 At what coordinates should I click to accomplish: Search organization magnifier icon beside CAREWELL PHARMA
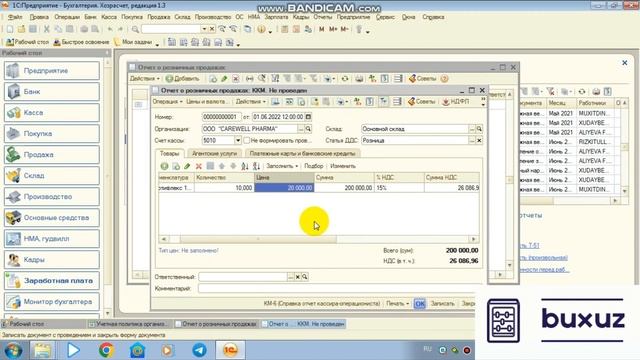[x=308, y=129]
